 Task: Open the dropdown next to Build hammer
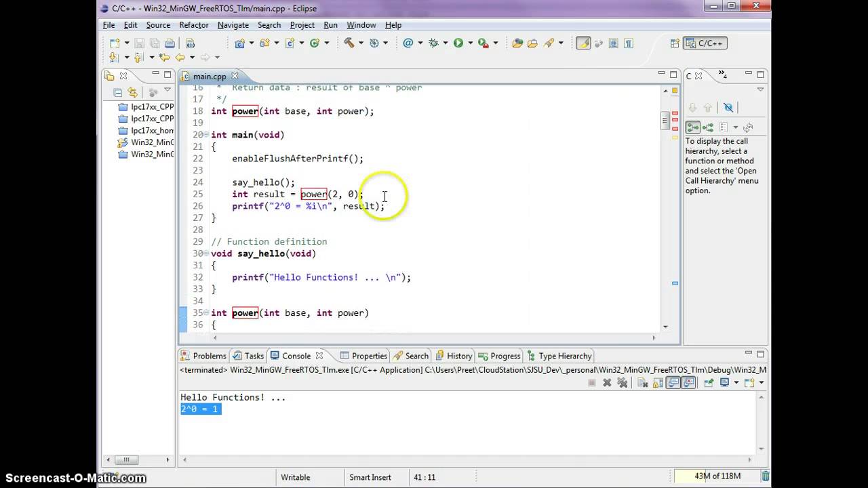[x=361, y=43]
